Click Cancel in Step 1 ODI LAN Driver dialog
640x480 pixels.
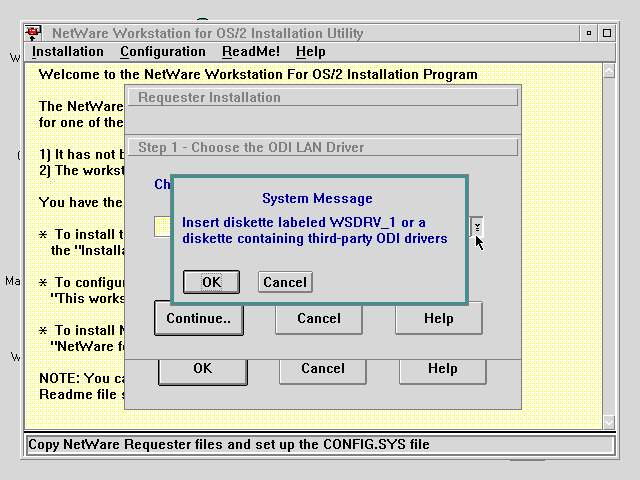[319, 318]
